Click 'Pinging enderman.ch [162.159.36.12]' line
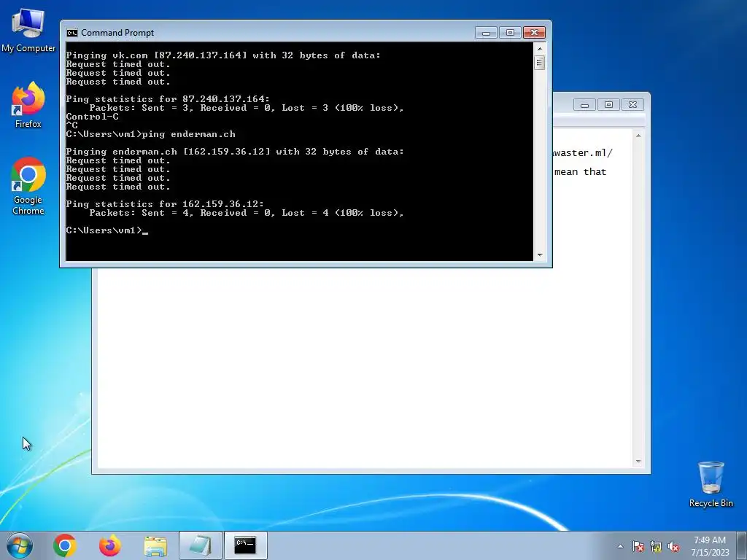Image resolution: width=747 pixels, height=560 pixels. click(x=234, y=152)
